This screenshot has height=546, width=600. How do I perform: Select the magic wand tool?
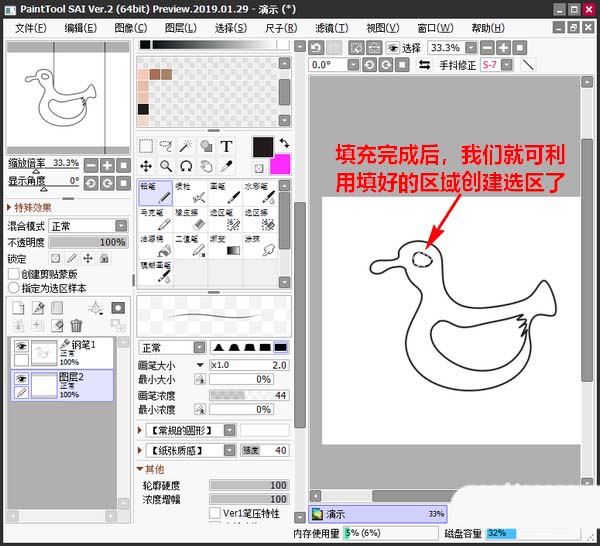coord(186,146)
